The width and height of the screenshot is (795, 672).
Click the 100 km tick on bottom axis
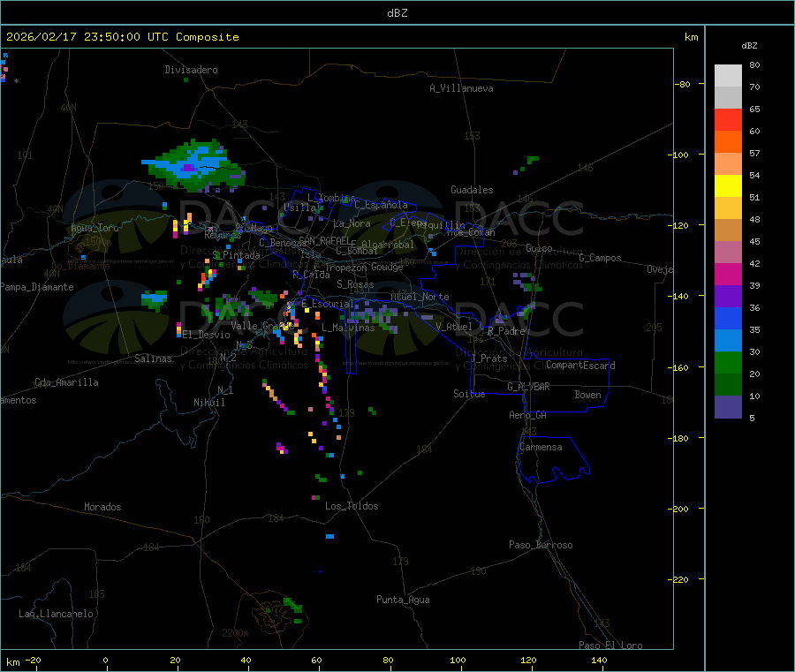pos(458,660)
